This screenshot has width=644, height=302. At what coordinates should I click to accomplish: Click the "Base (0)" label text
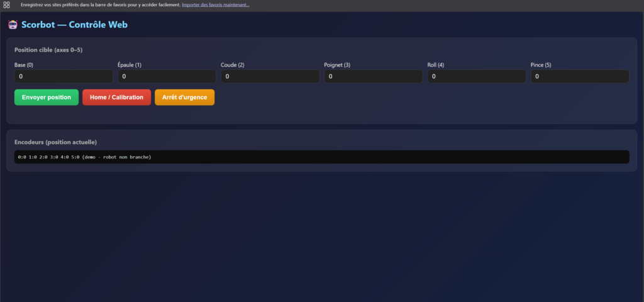pos(24,65)
